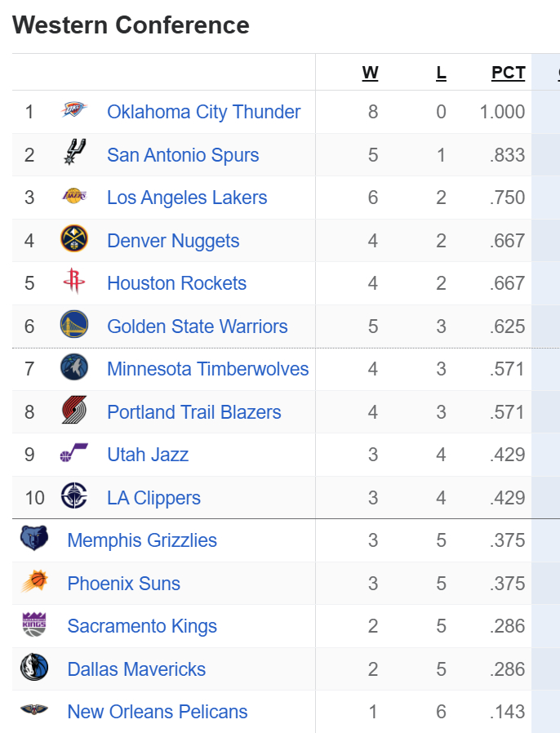Sort standings by W column header
Viewport: 560px width, 733px height.
[x=370, y=73]
